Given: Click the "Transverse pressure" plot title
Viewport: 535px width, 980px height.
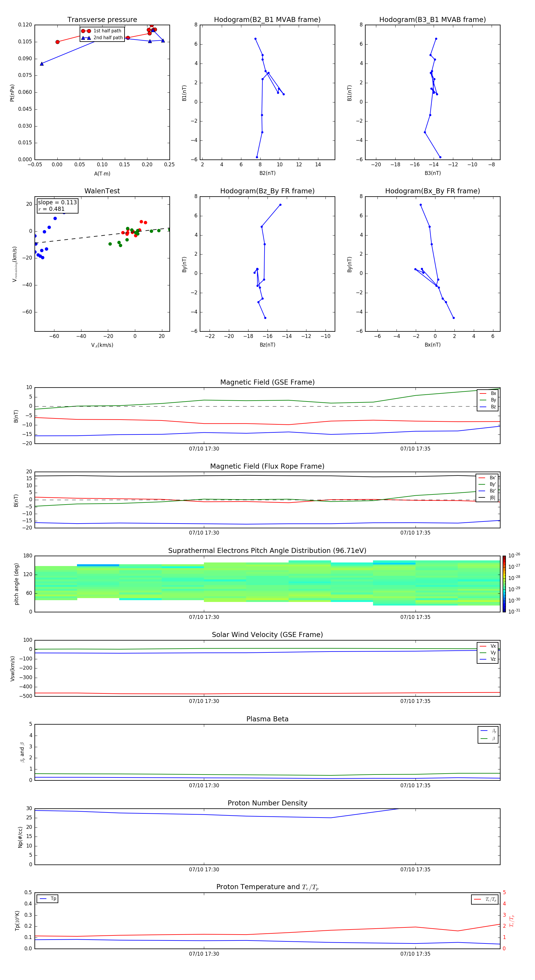Looking at the screenshot, I should 102,20.
